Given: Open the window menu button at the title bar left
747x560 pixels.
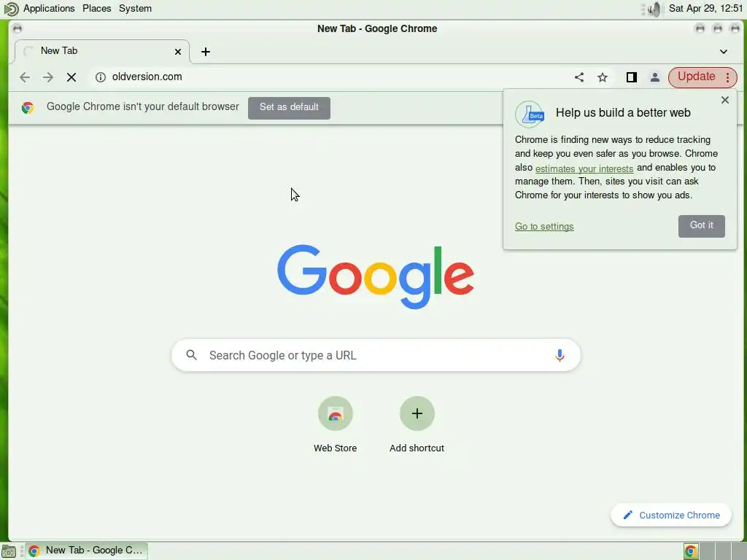Looking at the screenshot, I should [x=18, y=29].
